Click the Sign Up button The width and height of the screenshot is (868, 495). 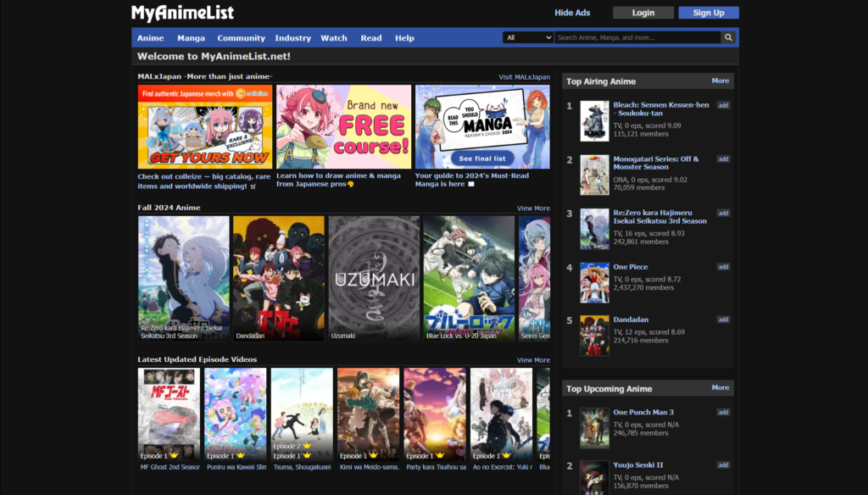709,13
